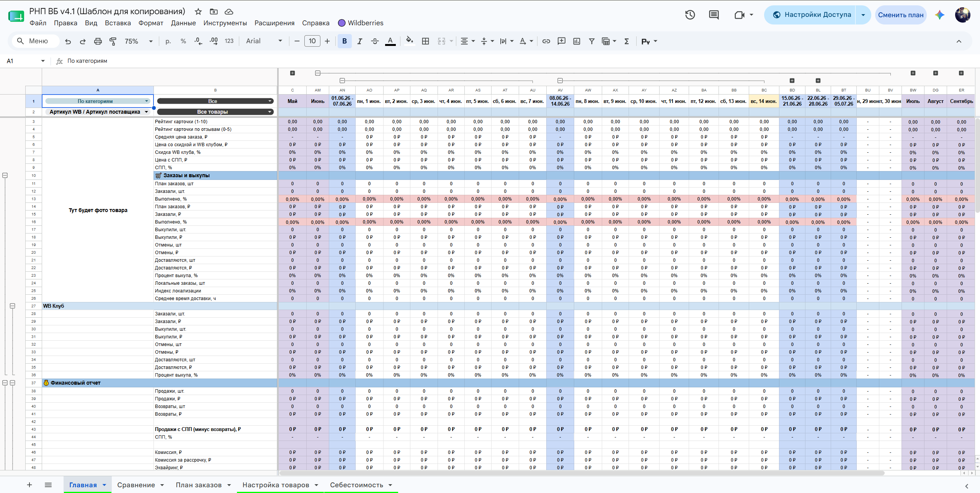The width and height of the screenshot is (980, 493).
Task: Open the vertical align dropdown
Action: (x=487, y=41)
